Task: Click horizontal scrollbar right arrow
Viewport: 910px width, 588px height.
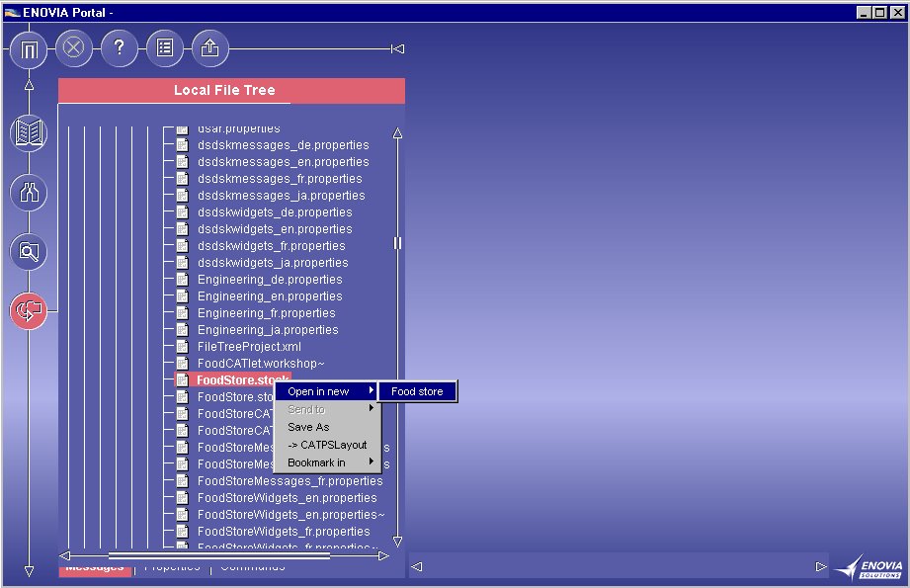Action: (383, 555)
